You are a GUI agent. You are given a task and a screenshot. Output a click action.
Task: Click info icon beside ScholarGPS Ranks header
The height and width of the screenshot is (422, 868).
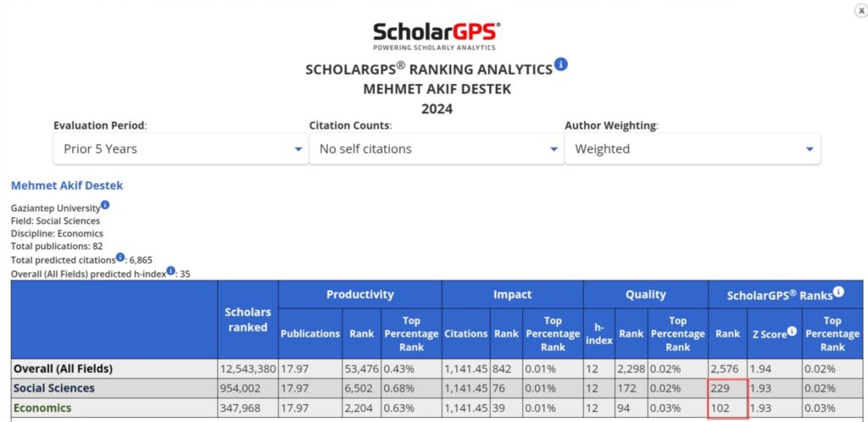click(x=838, y=292)
